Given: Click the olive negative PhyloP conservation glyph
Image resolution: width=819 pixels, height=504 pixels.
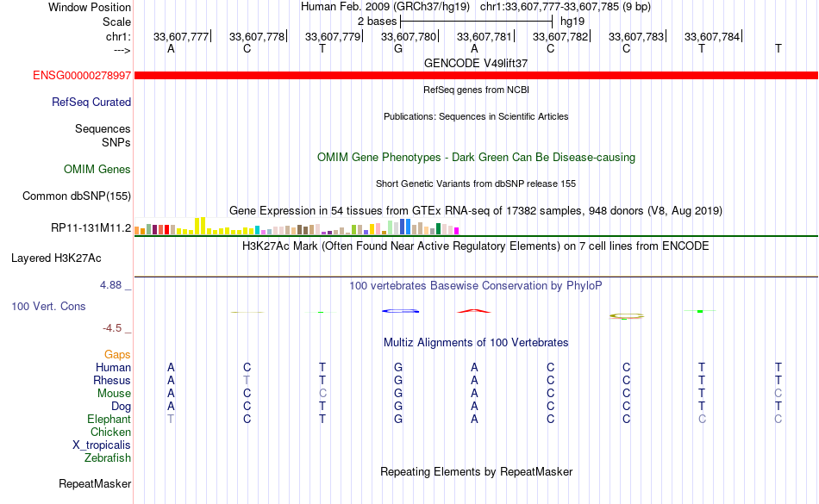Looking at the screenshot, I should click(x=627, y=316).
